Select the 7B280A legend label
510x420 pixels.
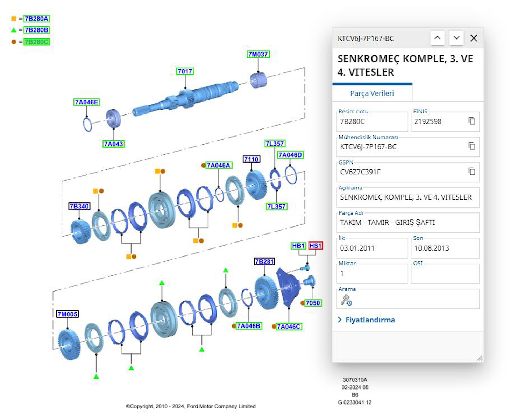point(37,19)
